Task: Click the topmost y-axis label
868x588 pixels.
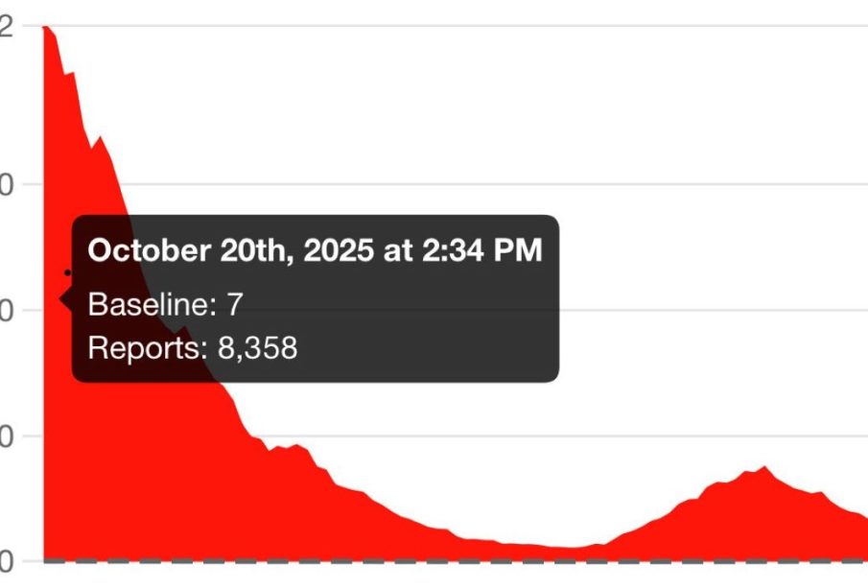Action: pos(7,27)
